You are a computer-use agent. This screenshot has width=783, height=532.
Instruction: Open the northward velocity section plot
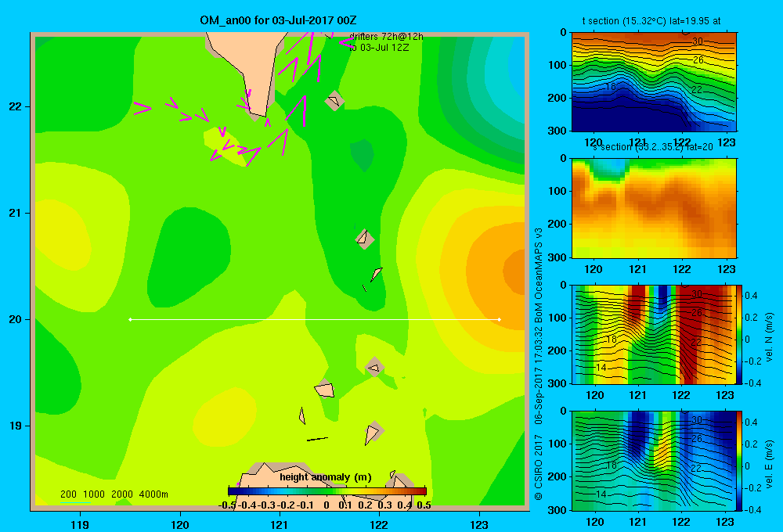point(654,334)
